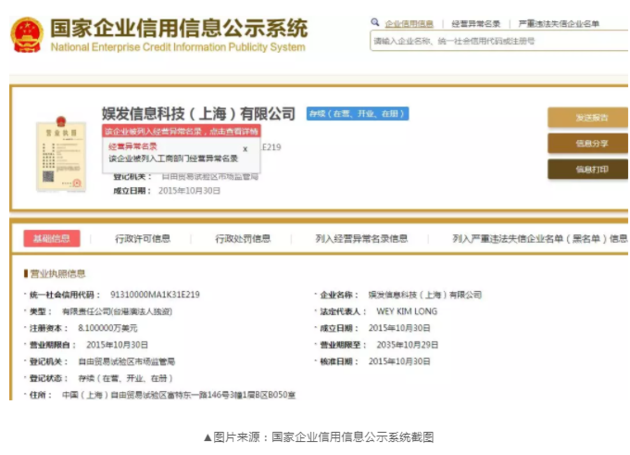Click the 发送报告 button
This screenshot has width=630, height=455.
point(588,117)
